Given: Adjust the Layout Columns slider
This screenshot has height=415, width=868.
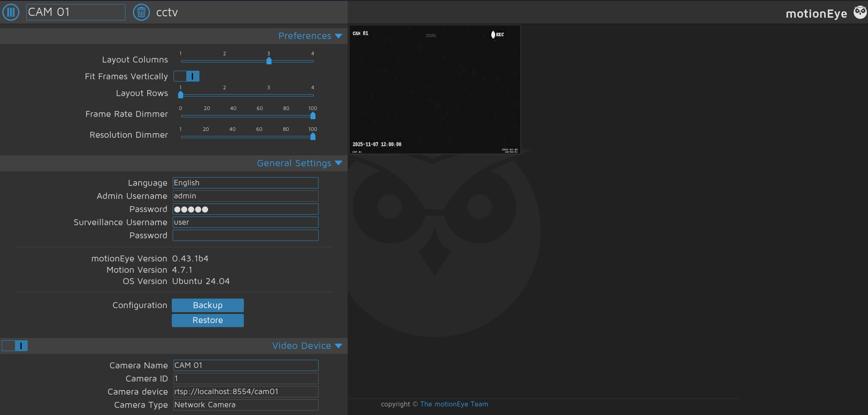Looking at the screenshot, I should pyautogui.click(x=247, y=61).
